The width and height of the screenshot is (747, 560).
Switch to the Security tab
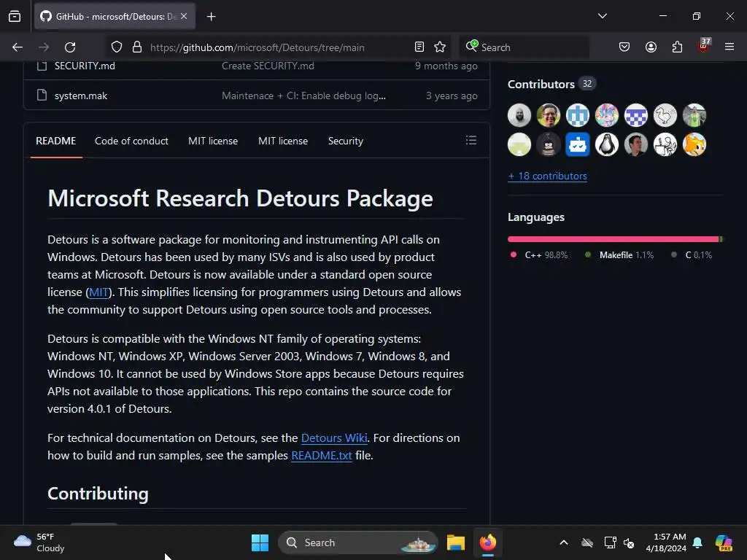345,141
